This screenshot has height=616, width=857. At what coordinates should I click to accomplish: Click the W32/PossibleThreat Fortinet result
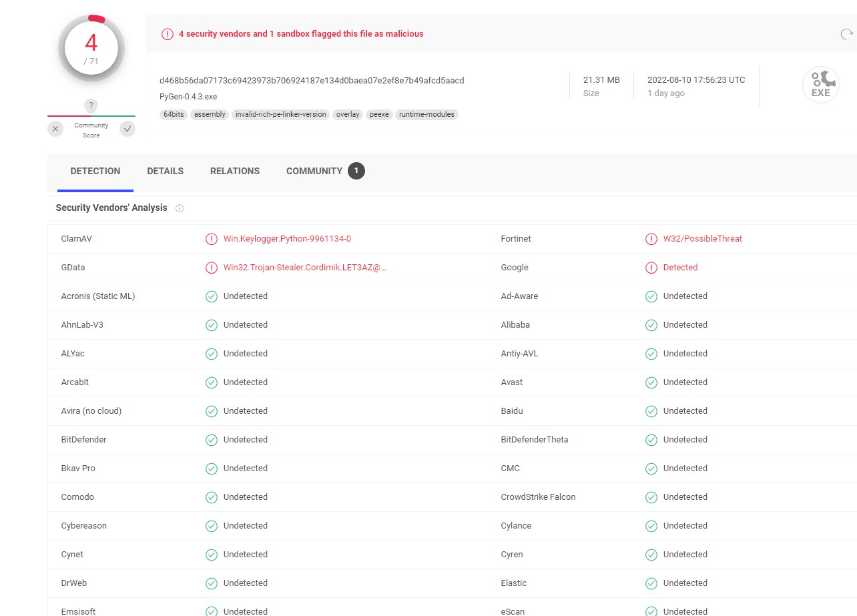pos(702,239)
